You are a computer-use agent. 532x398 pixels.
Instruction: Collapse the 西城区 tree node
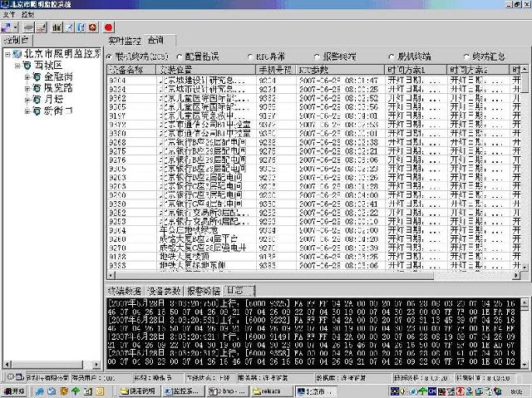pos(17,65)
